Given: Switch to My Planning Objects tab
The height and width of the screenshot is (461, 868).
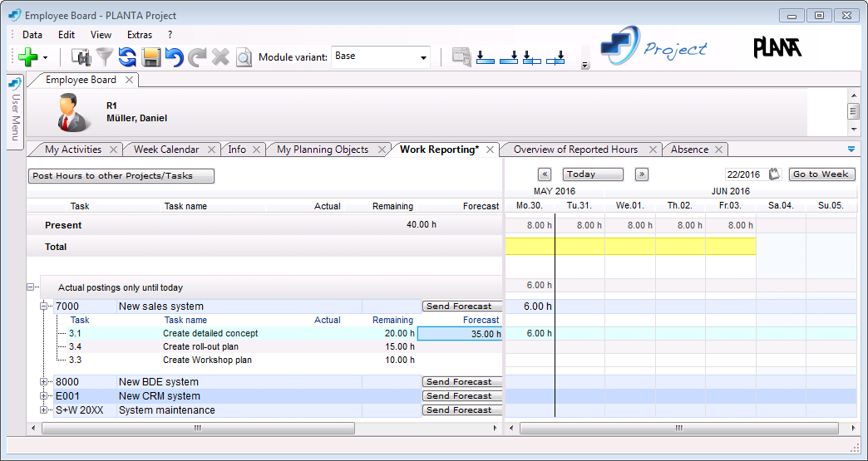Looking at the screenshot, I should (x=323, y=150).
